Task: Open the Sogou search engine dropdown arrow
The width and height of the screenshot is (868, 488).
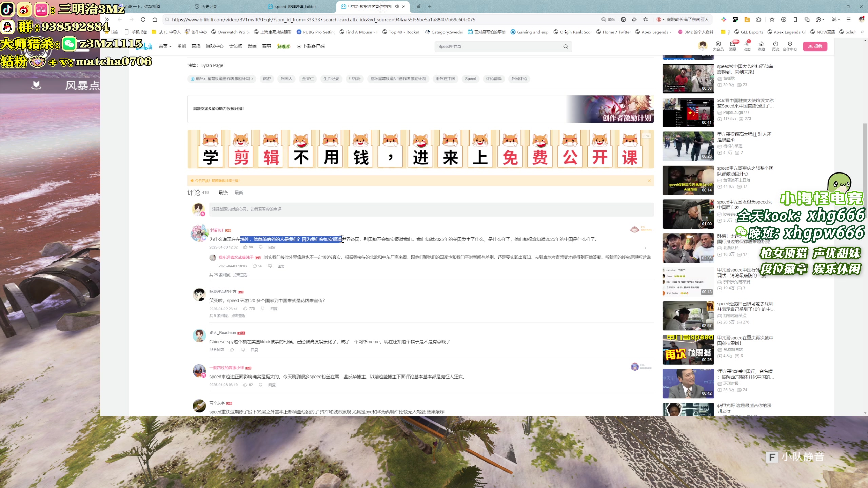Action: point(664,20)
